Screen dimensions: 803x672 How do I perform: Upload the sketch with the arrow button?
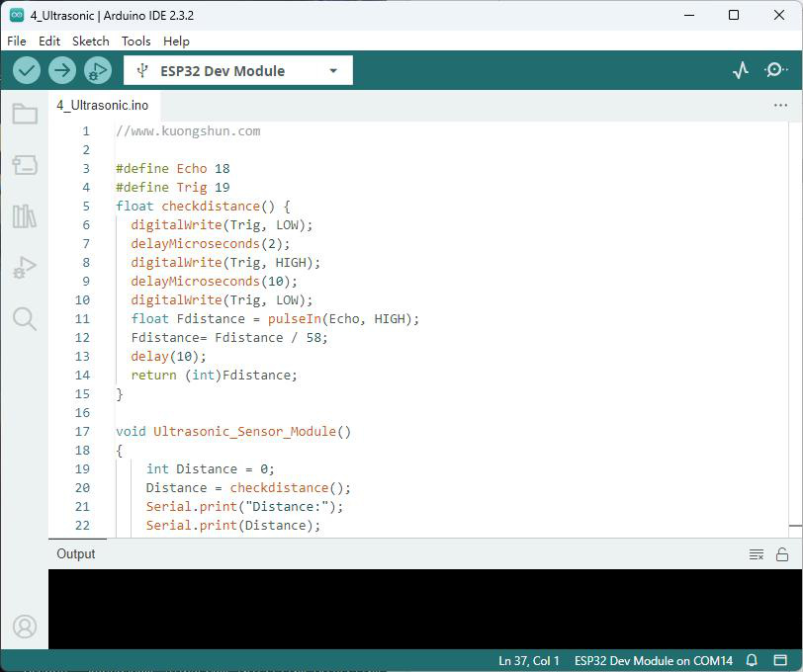[62, 70]
